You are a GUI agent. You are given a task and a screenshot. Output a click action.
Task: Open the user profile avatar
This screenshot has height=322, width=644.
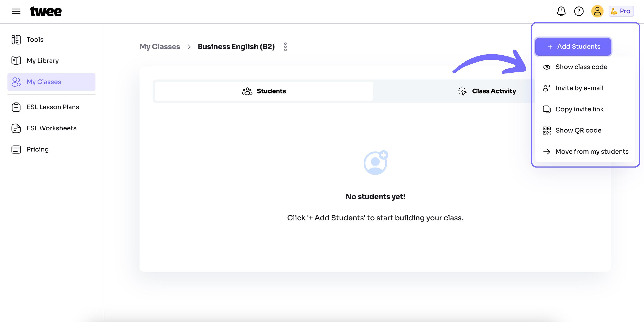(x=597, y=11)
